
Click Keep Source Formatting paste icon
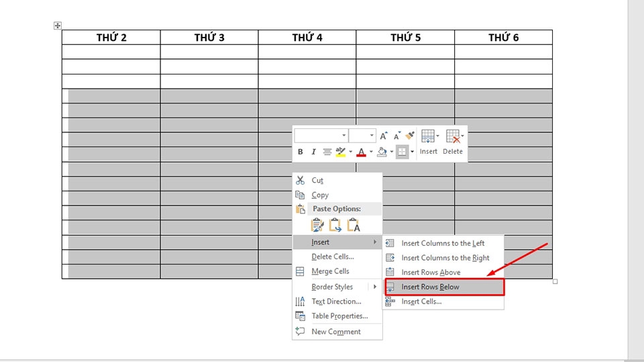[317, 226]
